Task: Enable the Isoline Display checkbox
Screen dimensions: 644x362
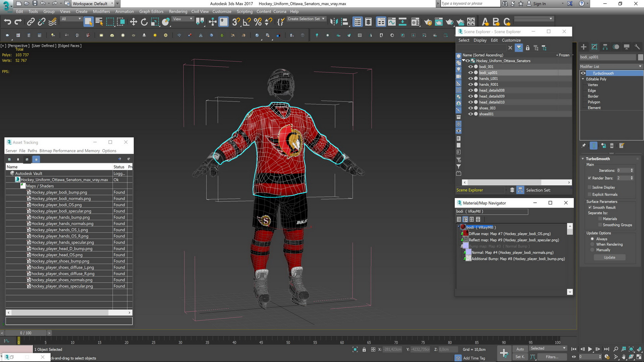Action: coord(589,187)
